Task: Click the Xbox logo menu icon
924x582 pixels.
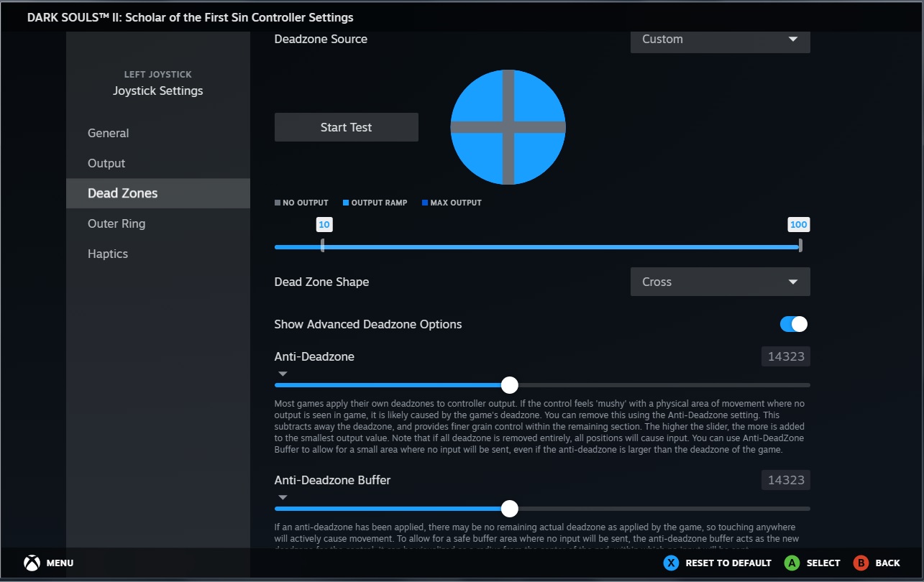Action: (32, 563)
